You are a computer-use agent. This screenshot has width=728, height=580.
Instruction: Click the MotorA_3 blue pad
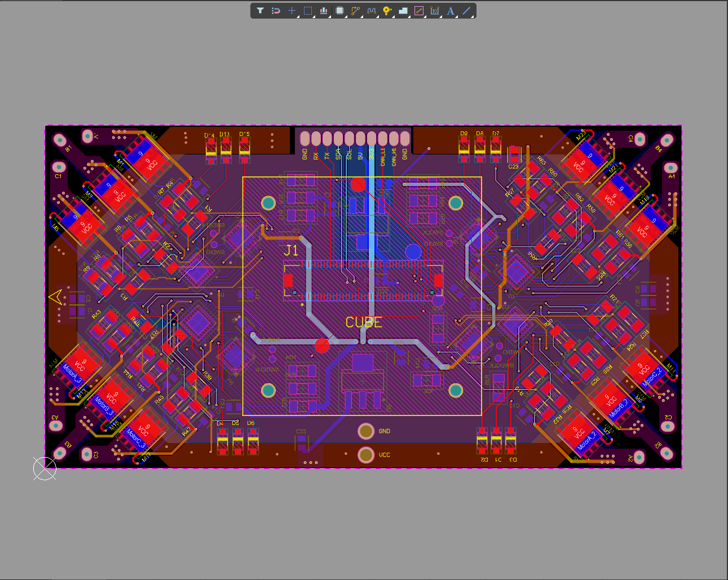click(71, 374)
